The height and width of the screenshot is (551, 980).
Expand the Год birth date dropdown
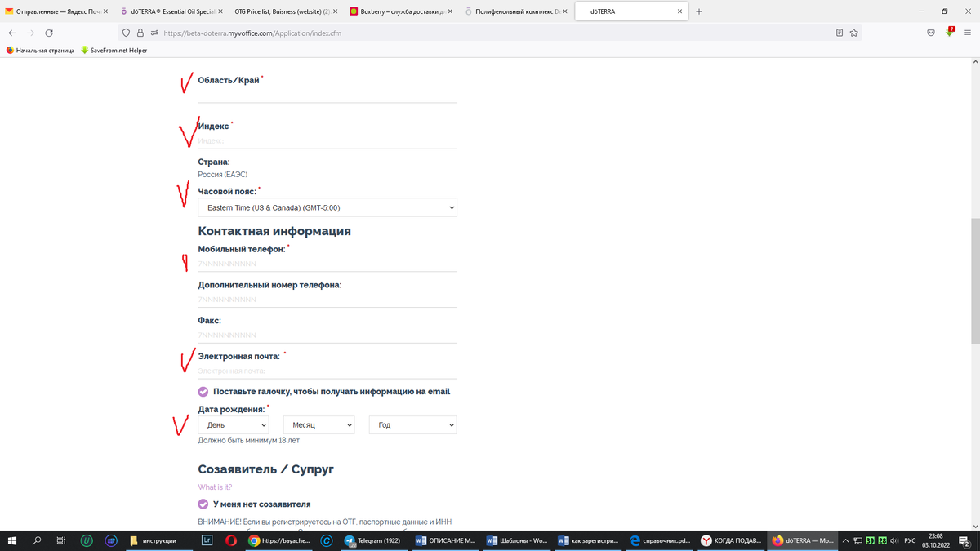tap(412, 425)
